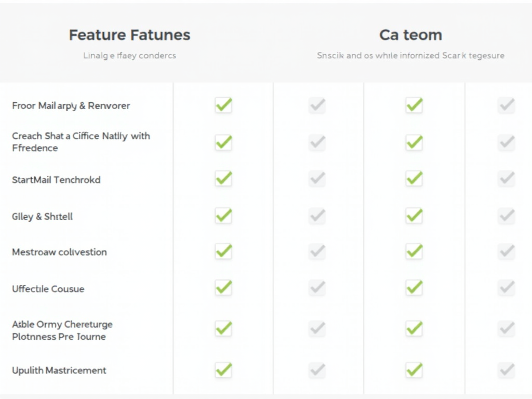Uncheck second green checkbox in Asble Ormy Chereturge row
This screenshot has width=532, height=399.
414,328
